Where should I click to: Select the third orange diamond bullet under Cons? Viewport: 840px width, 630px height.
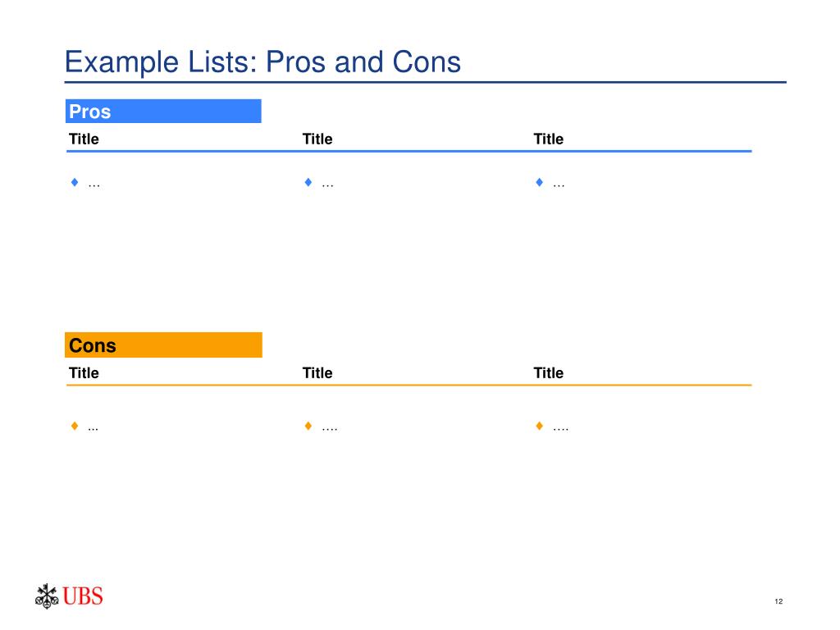tap(540, 426)
